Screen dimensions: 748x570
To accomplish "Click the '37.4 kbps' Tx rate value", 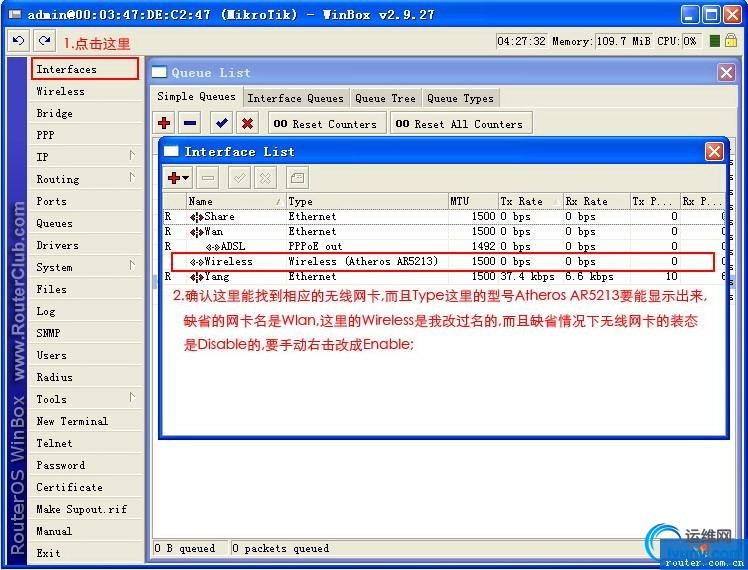I will 528,277.
